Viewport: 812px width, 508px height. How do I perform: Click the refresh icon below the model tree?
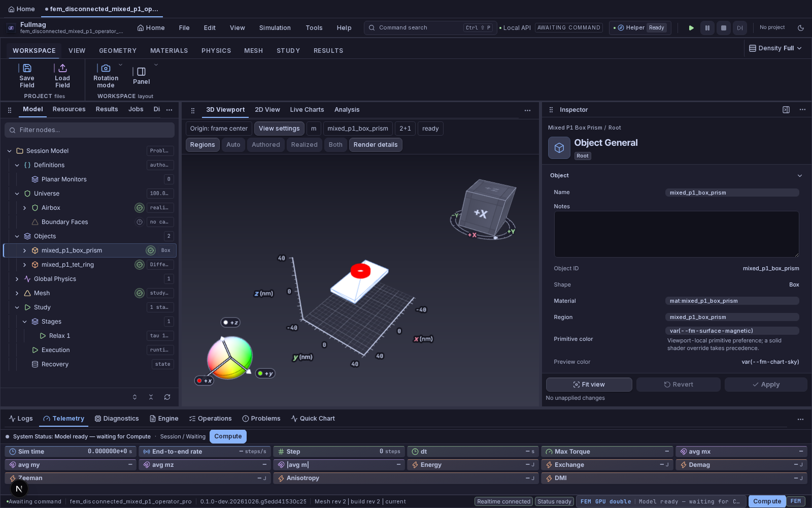click(167, 397)
